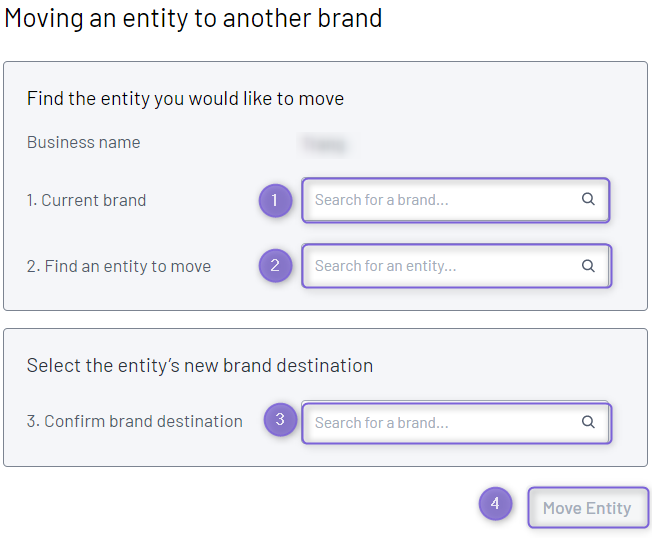This screenshot has width=652, height=538.
Task: Click the '2. Find an entity to move' label
Action: pos(119,266)
